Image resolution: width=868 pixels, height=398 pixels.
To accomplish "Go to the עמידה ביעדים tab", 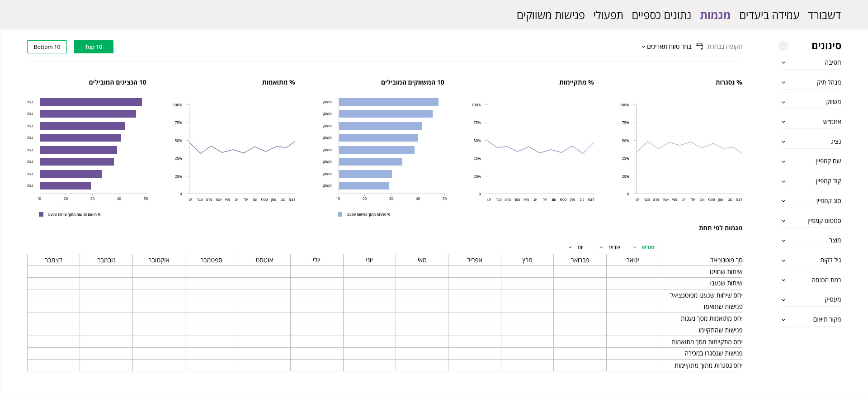I will click(x=769, y=15).
